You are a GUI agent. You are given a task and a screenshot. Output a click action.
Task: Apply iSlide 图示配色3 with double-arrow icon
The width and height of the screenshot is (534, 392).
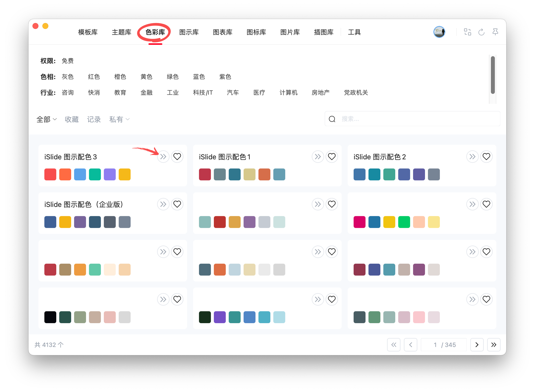[163, 157]
